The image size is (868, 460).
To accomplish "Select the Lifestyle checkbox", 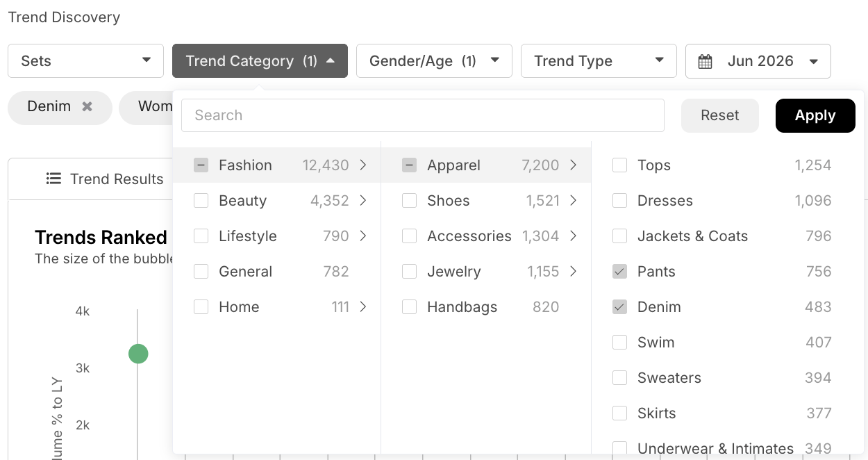I will [x=201, y=236].
